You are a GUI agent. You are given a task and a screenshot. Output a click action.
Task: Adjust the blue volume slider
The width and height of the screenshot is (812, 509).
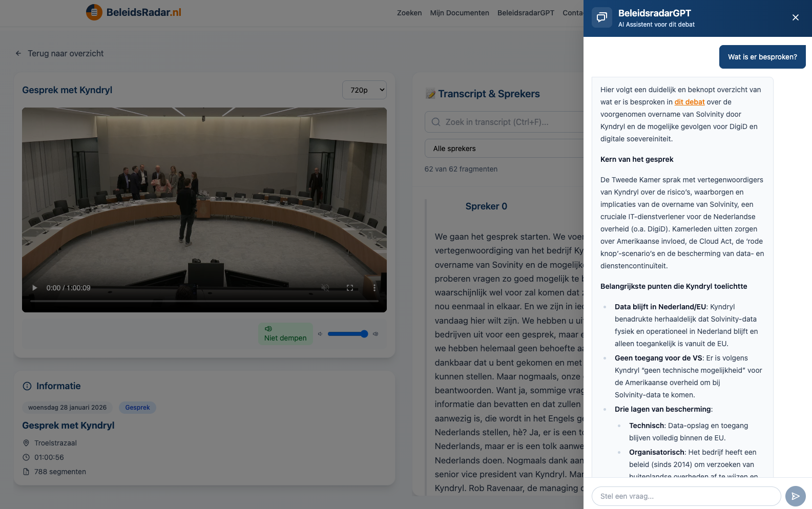[x=348, y=334]
